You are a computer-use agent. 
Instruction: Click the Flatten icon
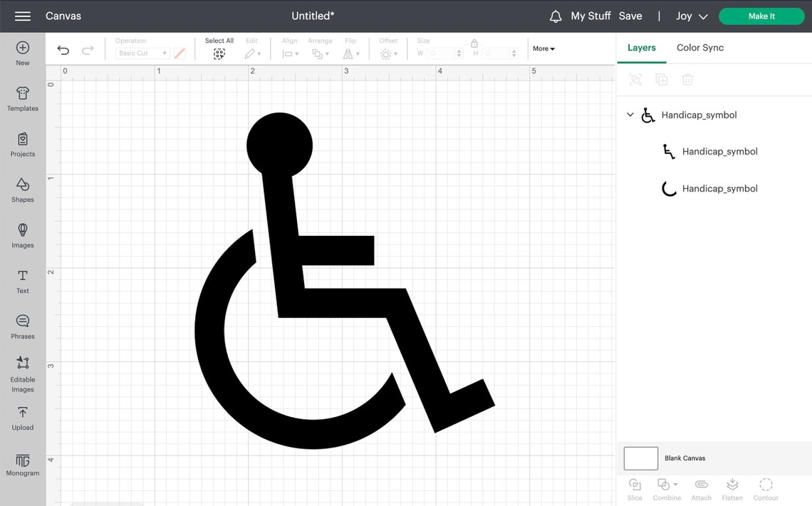[x=732, y=487]
